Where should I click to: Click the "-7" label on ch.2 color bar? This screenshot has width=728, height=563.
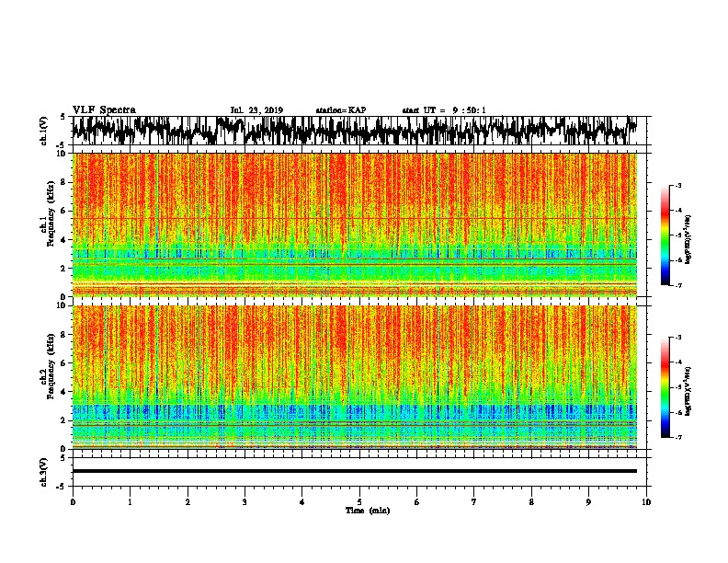677,437
